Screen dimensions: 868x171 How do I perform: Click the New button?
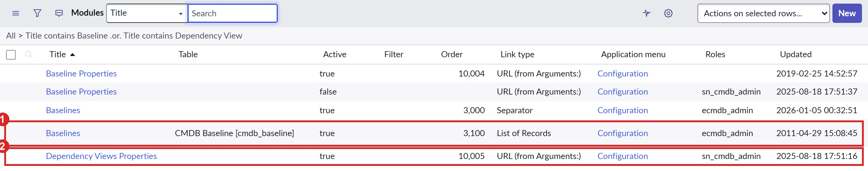coord(847,14)
